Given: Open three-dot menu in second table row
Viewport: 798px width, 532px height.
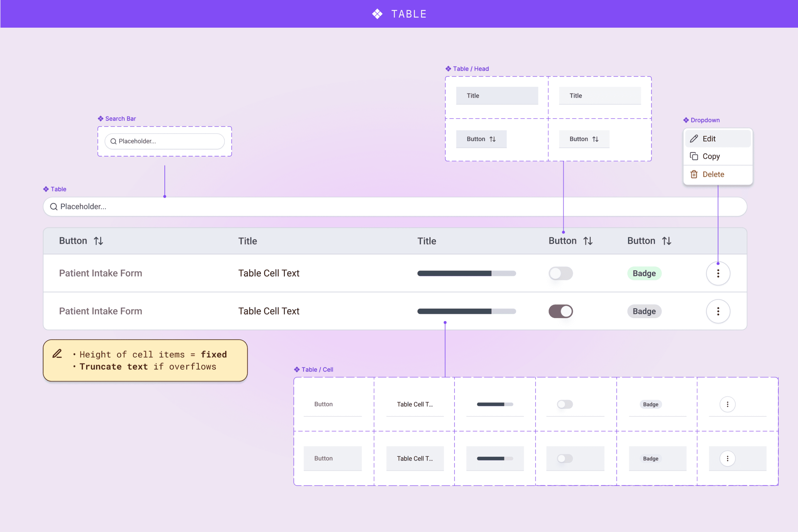Looking at the screenshot, I should pyautogui.click(x=718, y=311).
